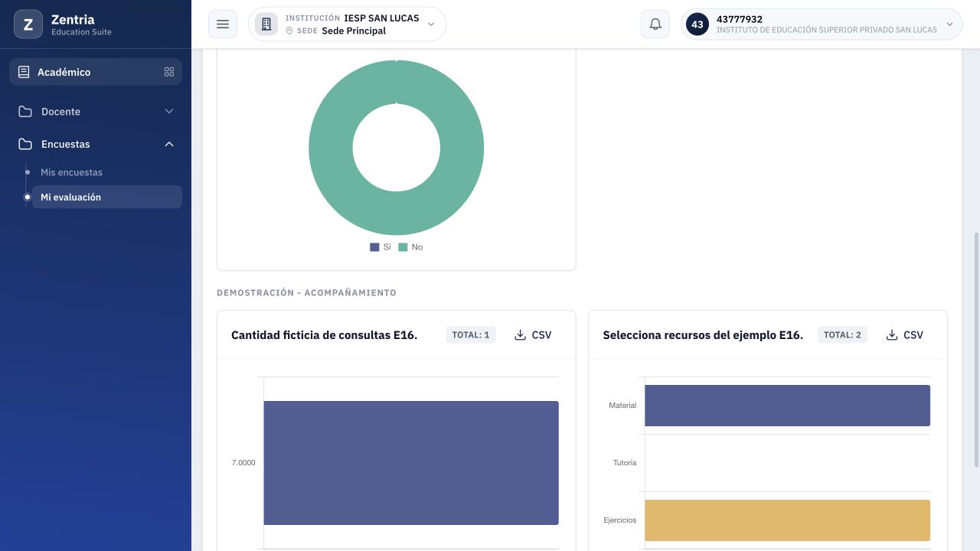This screenshot has width=980, height=551.
Task: Open the module grid icon beside Académico
Action: pos(169,72)
